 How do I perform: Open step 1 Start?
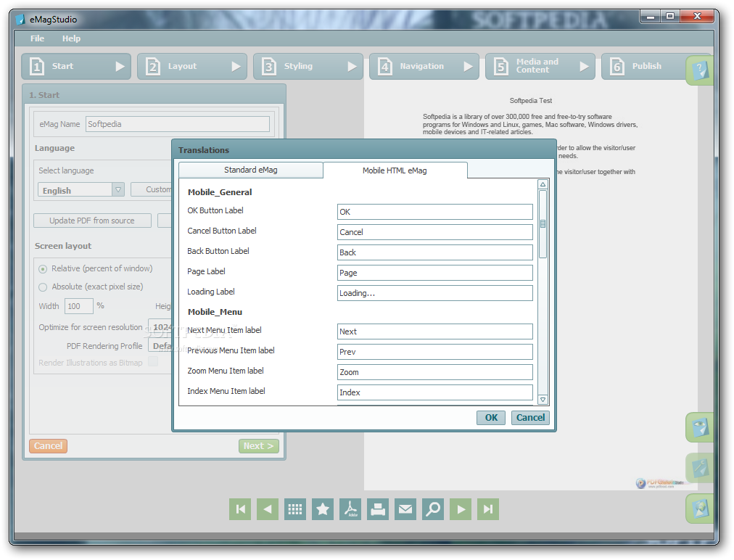pos(76,67)
